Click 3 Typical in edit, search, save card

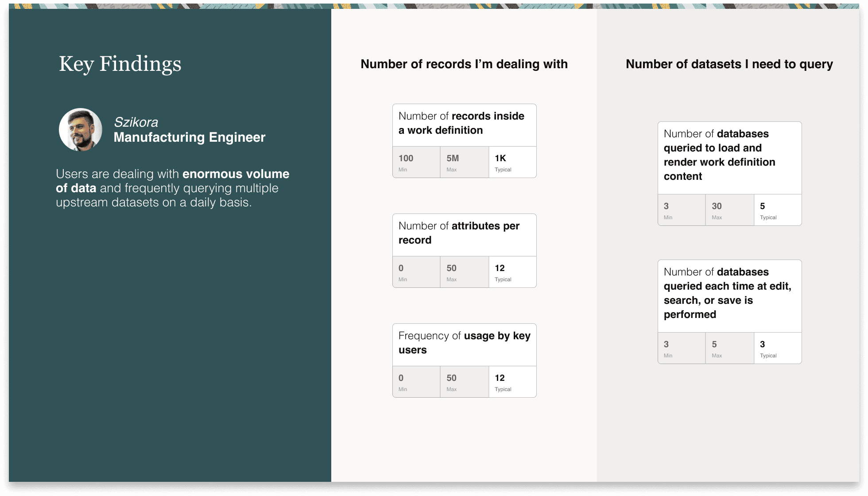tap(777, 349)
